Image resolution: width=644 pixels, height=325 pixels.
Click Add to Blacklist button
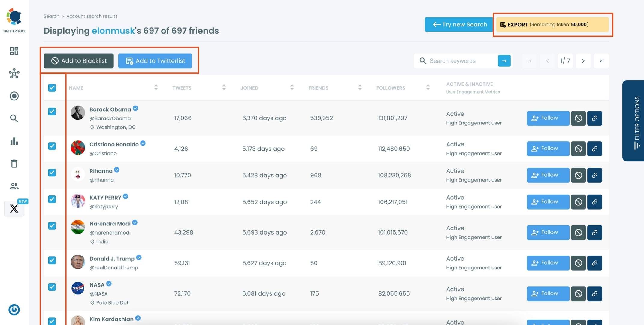click(x=79, y=60)
